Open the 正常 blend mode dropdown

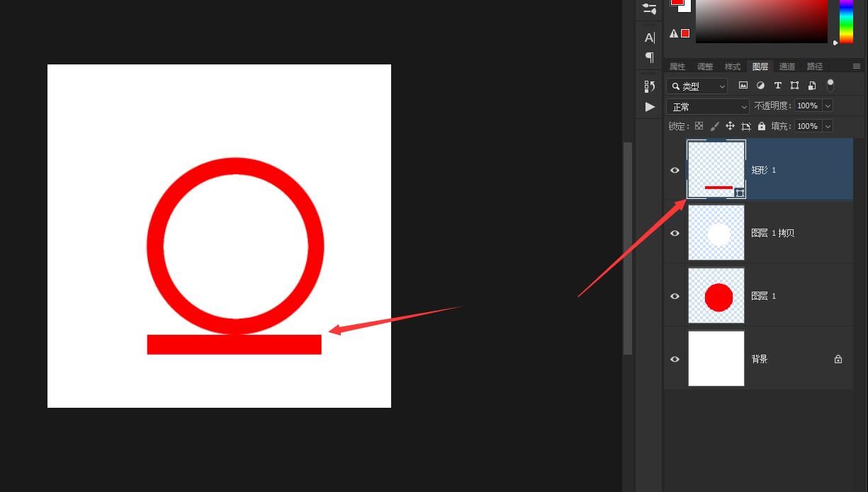(708, 106)
